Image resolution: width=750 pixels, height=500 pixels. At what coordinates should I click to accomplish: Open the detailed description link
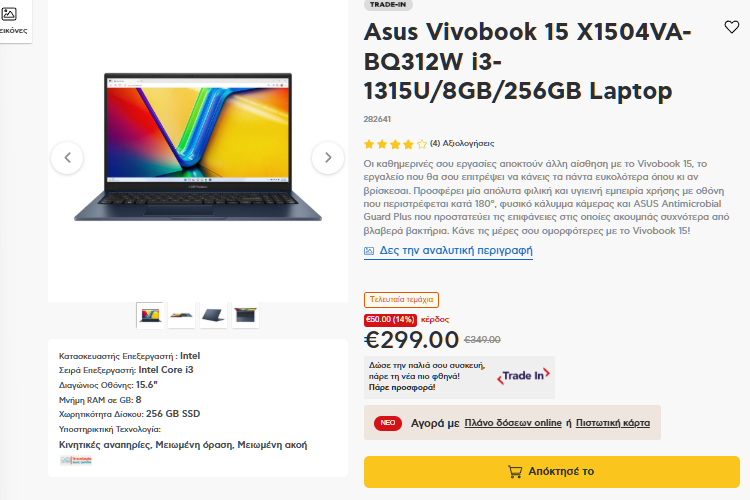tap(456, 250)
